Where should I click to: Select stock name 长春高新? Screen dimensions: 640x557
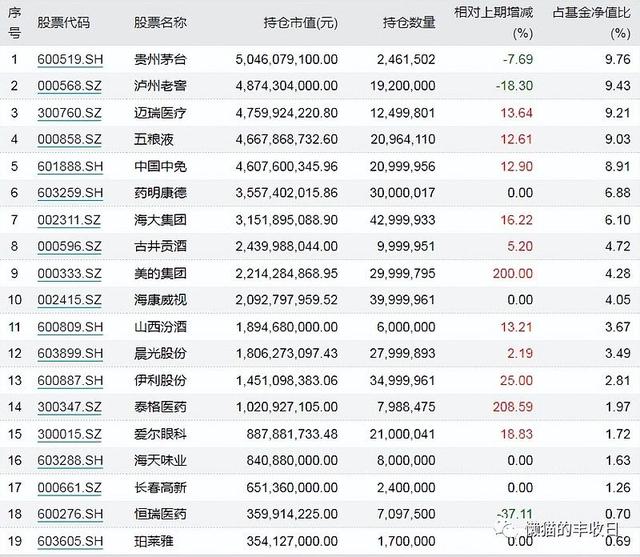click(160, 488)
